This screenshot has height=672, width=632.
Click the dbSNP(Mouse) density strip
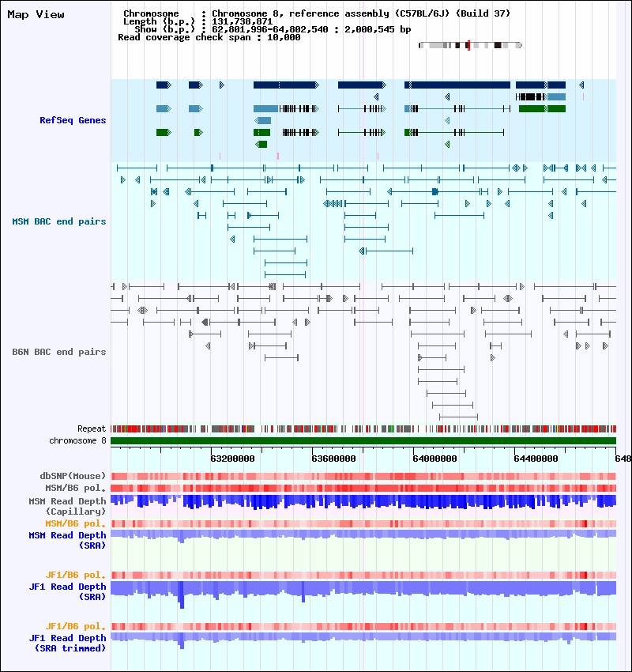click(363, 476)
